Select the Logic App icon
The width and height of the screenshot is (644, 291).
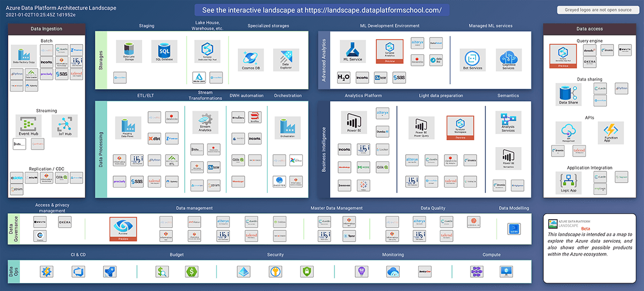(569, 183)
